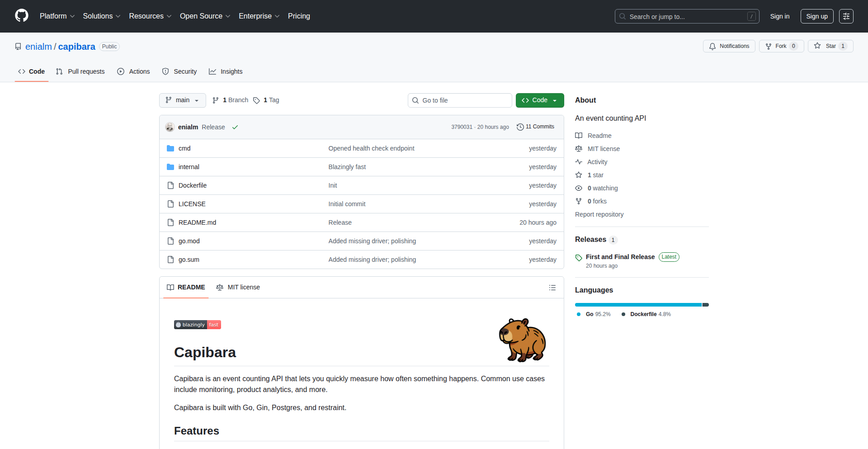This screenshot has height=449, width=868.
Task: Click the fork icon next to Fork
Action: click(769, 46)
